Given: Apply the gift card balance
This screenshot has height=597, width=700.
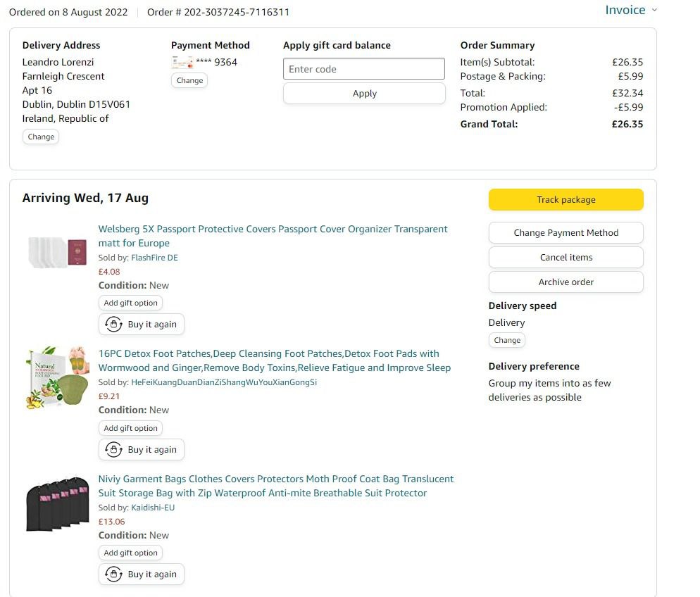Looking at the screenshot, I should pyautogui.click(x=364, y=93).
